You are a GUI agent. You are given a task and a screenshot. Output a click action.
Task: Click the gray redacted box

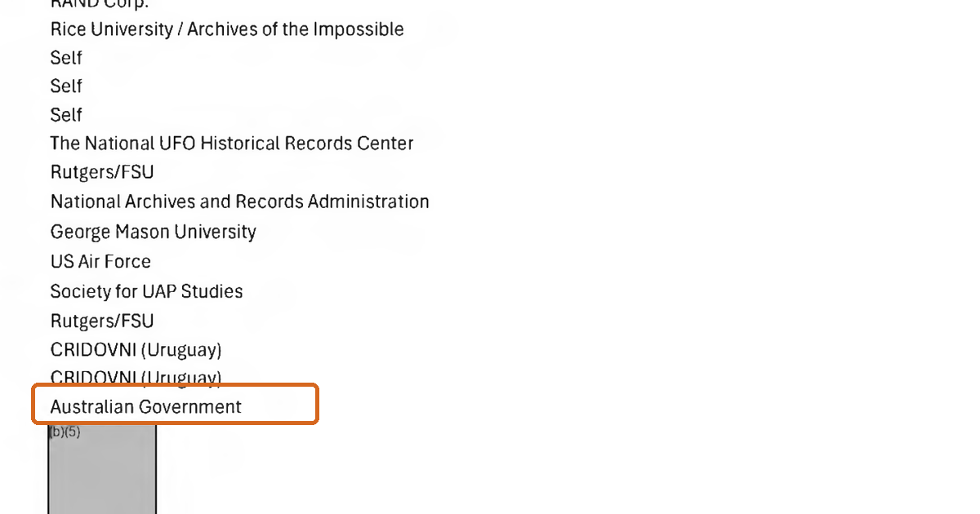pos(102,469)
